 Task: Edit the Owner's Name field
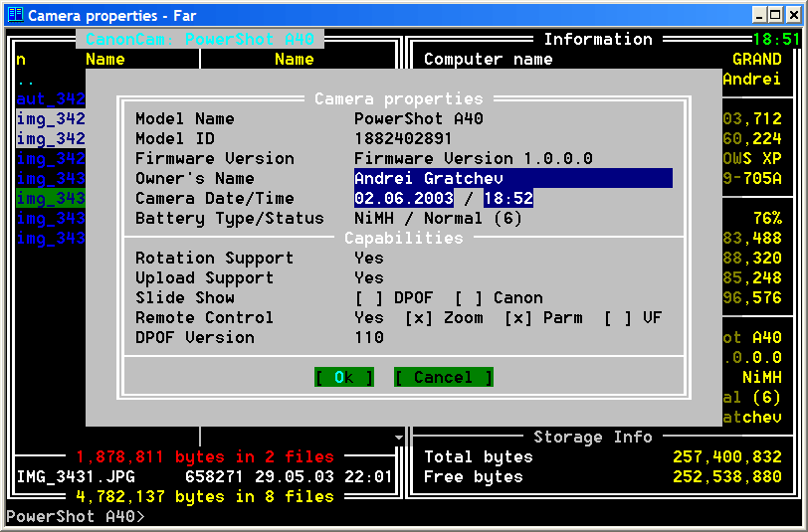coord(513,178)
